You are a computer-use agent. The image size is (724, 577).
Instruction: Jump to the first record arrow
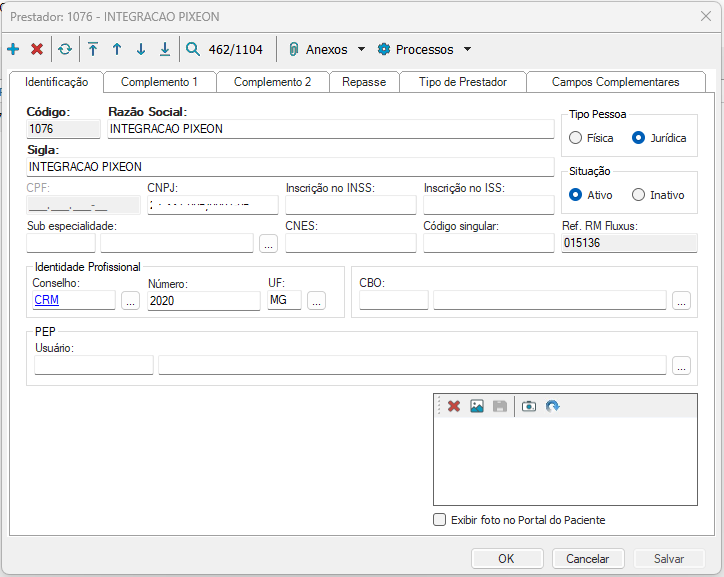(93, 49)
